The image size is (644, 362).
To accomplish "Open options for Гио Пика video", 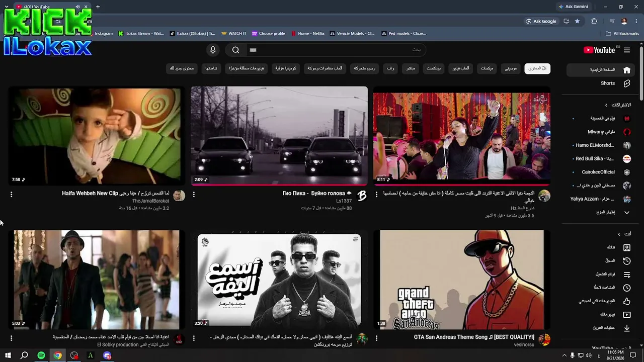I will click(x=194, y=194).
